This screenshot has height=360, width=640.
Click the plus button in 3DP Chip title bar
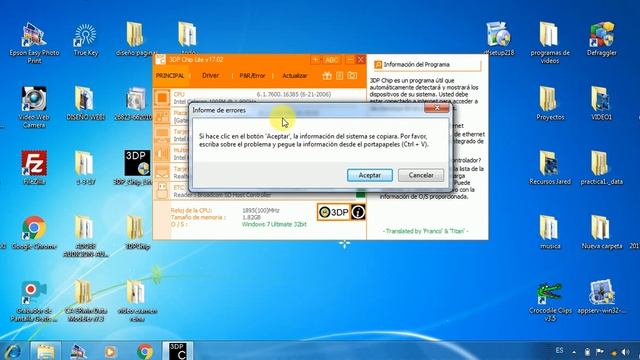[315, 60]
